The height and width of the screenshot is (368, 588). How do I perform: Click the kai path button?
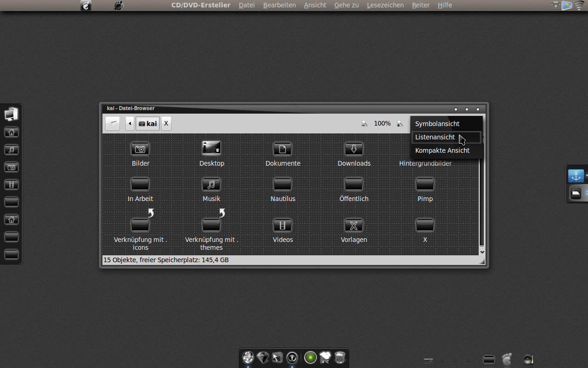pos(147,123)
